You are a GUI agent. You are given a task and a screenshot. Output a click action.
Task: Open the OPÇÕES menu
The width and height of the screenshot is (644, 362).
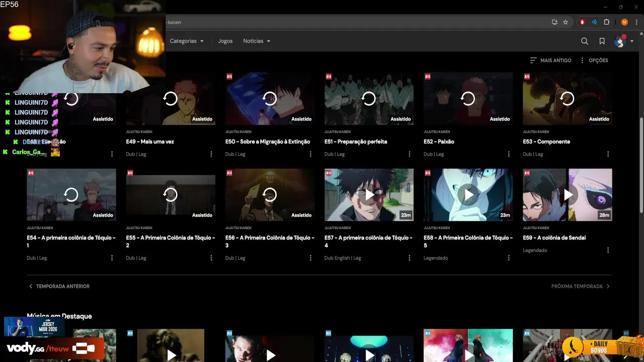click(594, 60)
